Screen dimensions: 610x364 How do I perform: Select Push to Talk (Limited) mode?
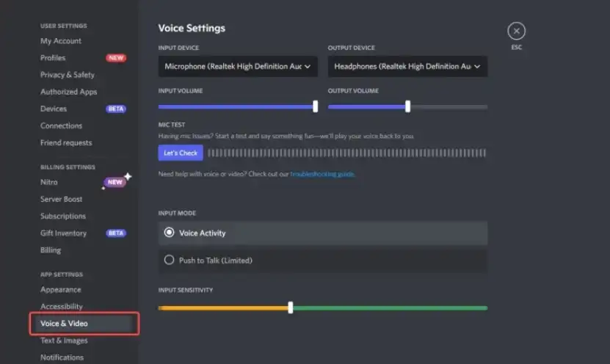pos(322,261)
